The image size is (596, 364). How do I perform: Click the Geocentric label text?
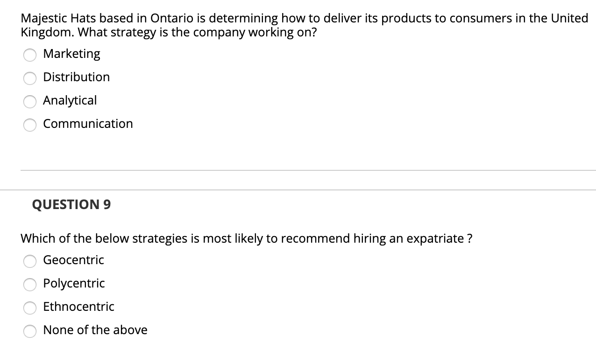pyautogui.click(x=73, y=260)
